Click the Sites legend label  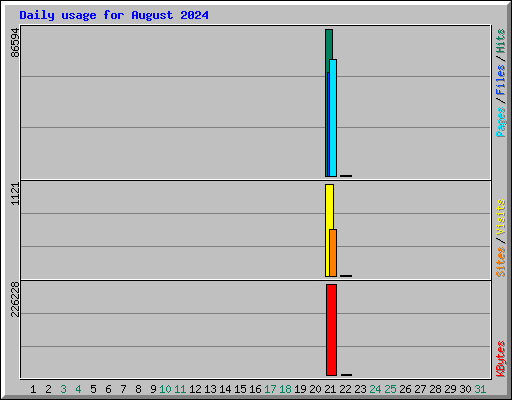pos(501,262)
